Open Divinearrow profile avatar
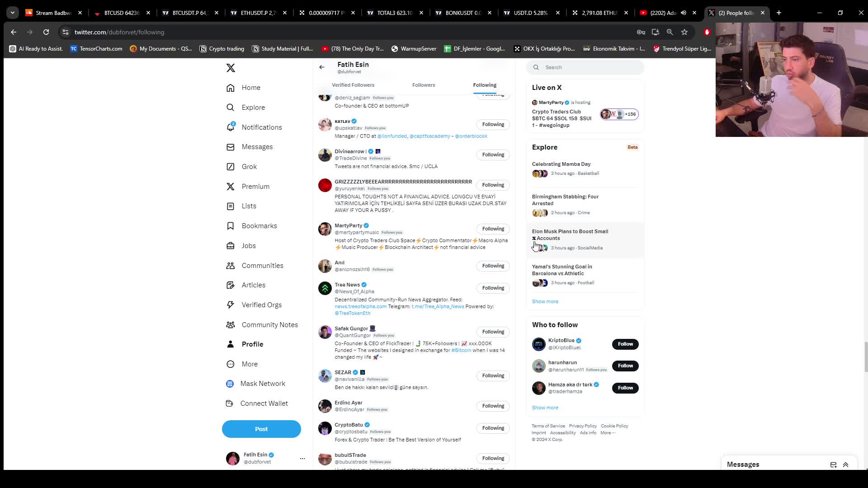 coord(325,155)
